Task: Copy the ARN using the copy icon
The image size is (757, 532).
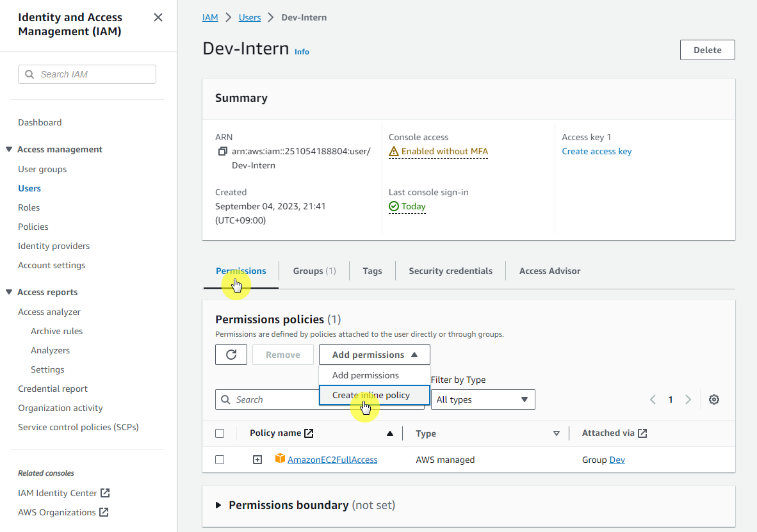Action: pos(223,151)
